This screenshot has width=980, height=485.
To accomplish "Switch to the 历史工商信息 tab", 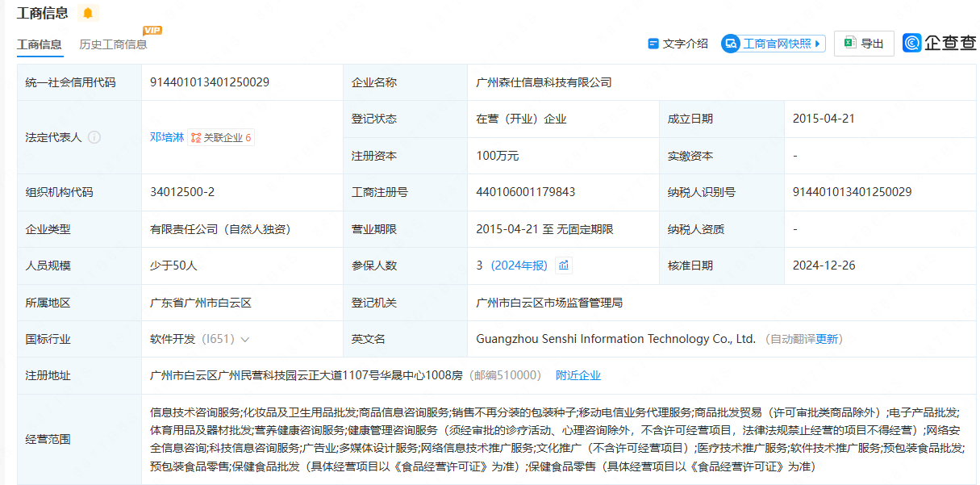I will (x=113, y=44).
